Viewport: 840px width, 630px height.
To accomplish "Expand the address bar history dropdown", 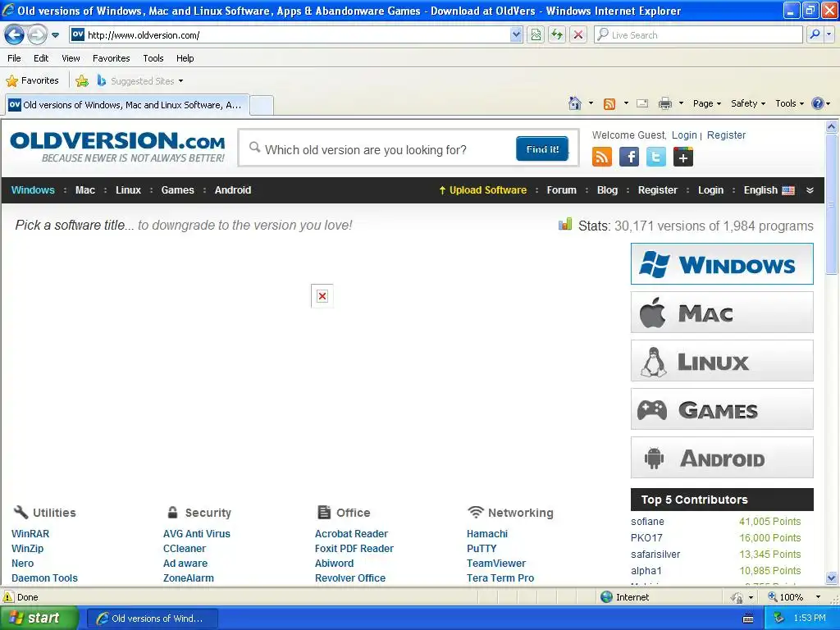I will pos(516,34).
